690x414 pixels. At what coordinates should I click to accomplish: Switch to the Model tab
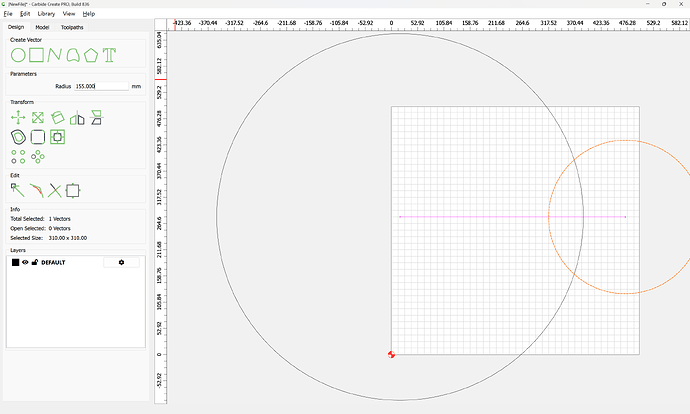point(42,27)
